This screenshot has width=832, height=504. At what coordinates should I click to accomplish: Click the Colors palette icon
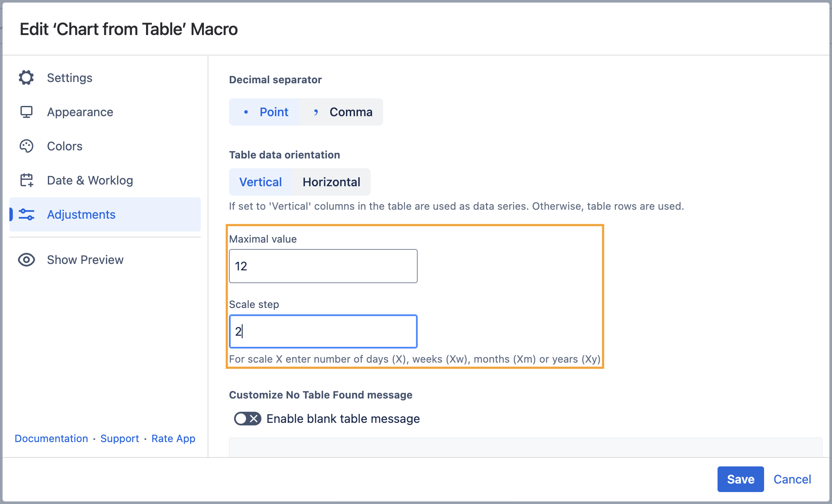coord(26,146)
